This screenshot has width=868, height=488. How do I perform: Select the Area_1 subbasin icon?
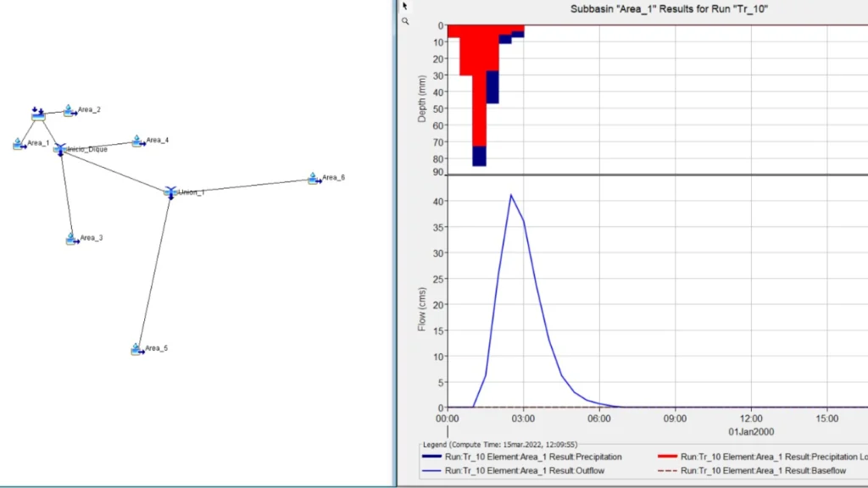tap(19, 144)
